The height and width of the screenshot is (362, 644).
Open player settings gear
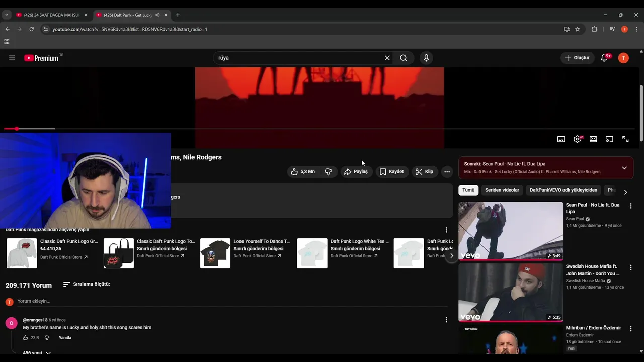(577, 139)
